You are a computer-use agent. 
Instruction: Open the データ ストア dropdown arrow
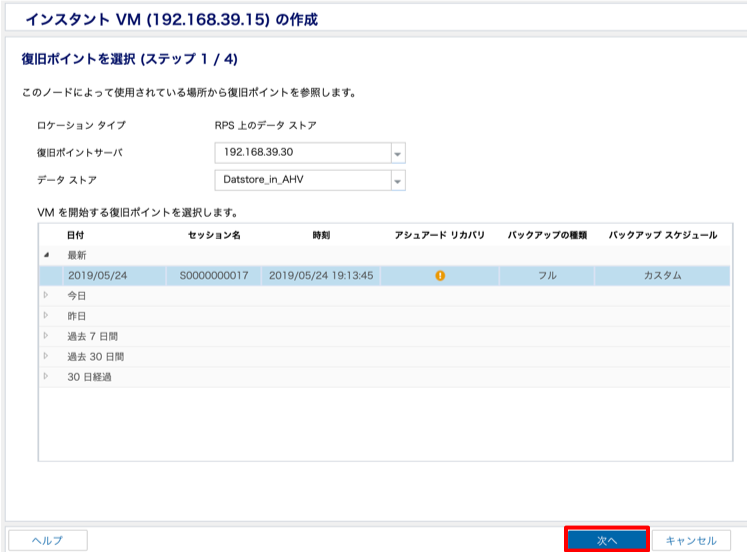tap(398, 181)
